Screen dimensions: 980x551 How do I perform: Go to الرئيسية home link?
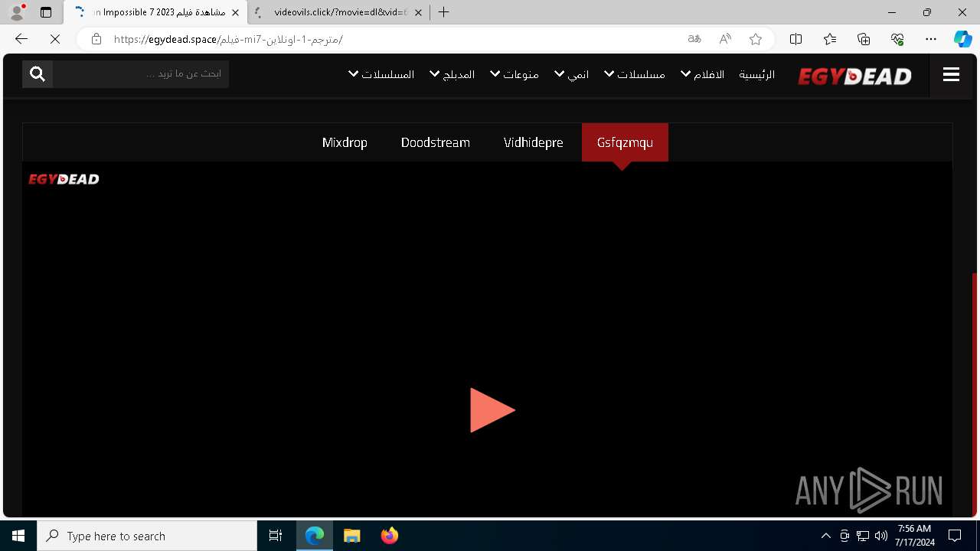(756, 74)
